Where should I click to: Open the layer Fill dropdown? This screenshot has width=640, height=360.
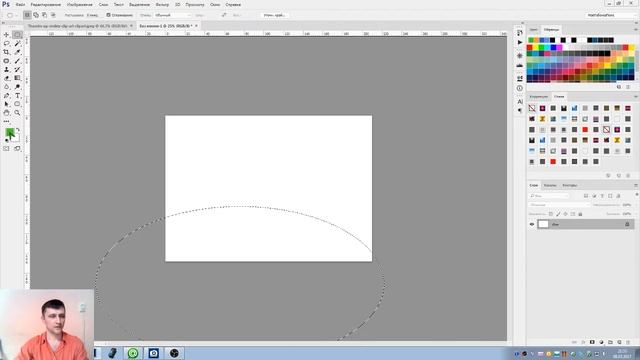(627, 214)
